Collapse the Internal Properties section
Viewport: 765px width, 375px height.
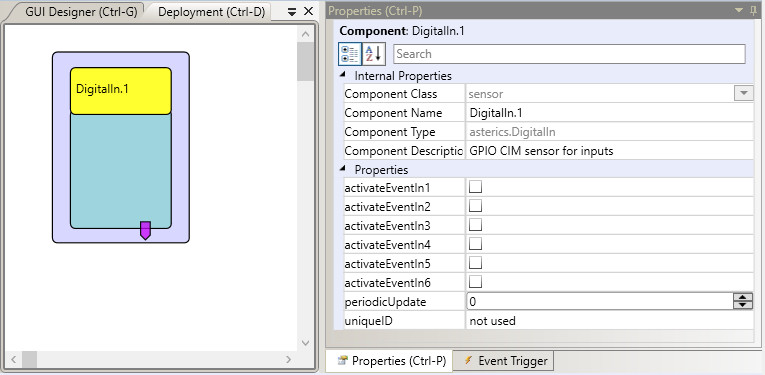[343, 75]
